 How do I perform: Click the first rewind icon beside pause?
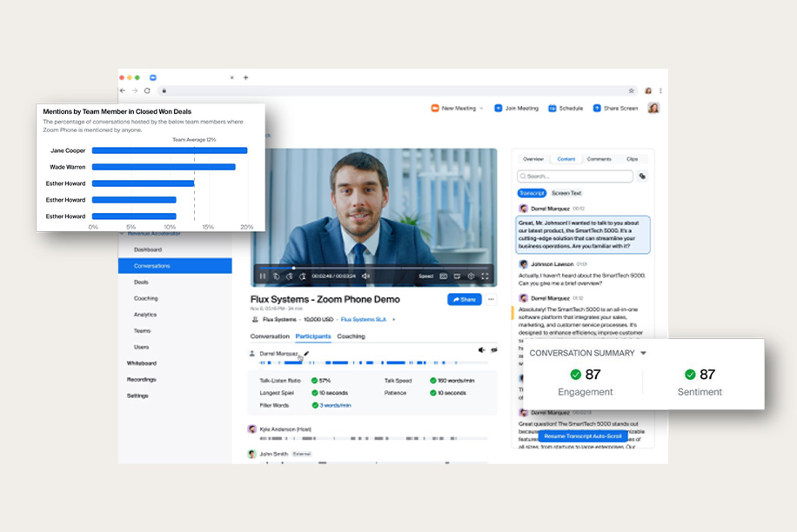click(x=276, y=276)
